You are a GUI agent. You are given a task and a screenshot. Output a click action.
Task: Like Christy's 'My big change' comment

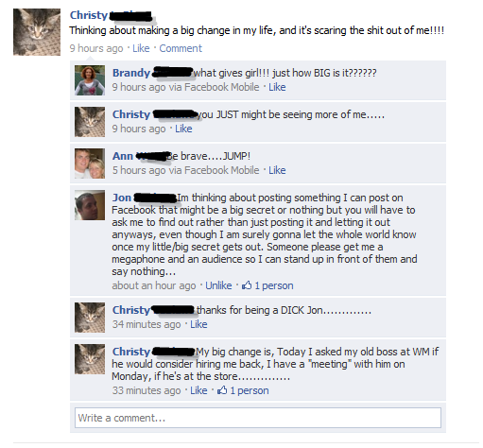pyautogui.click(x=198, y=390)
